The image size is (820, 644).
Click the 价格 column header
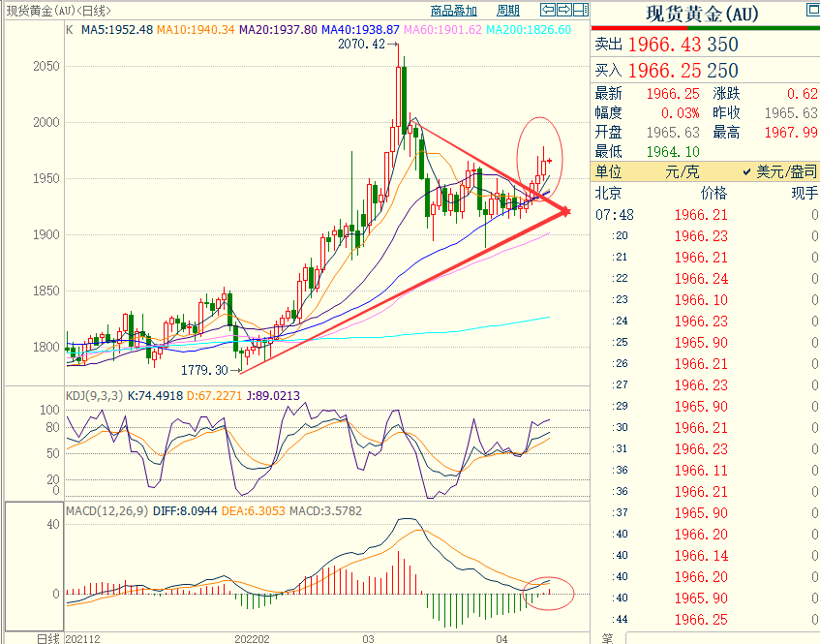[x=714, y=194]
